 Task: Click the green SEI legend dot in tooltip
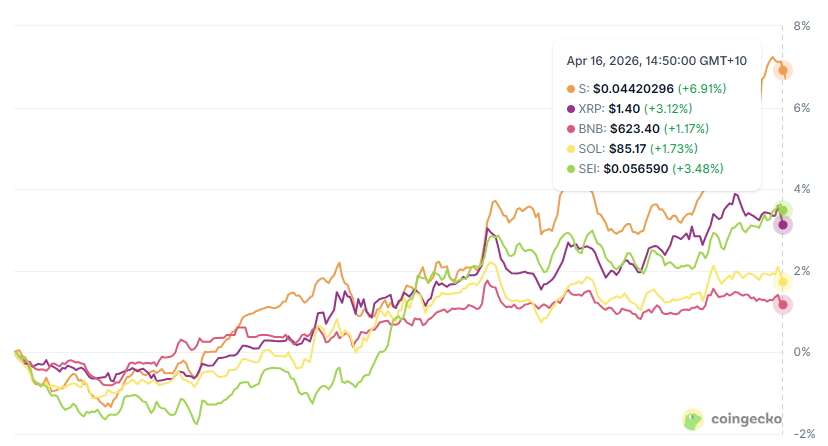[x=571, y=169]
